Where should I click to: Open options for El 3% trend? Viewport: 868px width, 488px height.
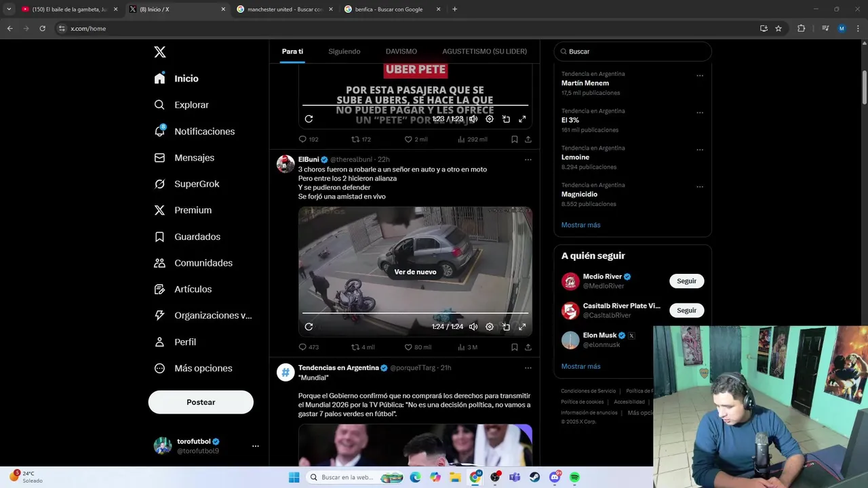[700, 113]
